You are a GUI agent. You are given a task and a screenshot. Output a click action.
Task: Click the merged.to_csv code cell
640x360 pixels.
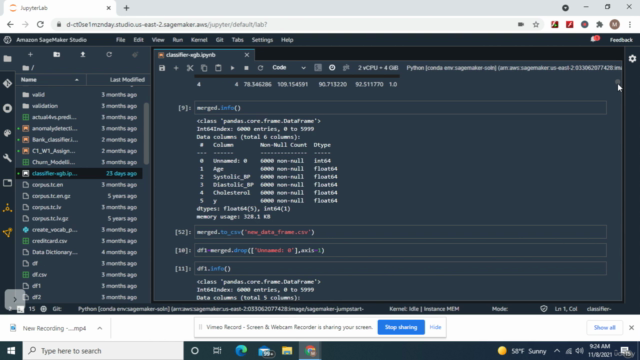click(x=400, y=232)
